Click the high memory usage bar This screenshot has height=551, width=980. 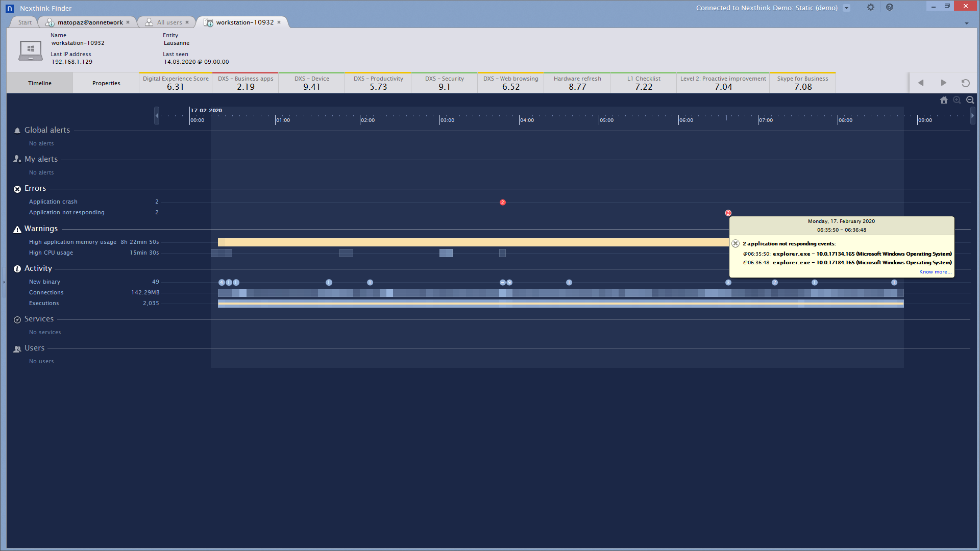tap(459, 242)
